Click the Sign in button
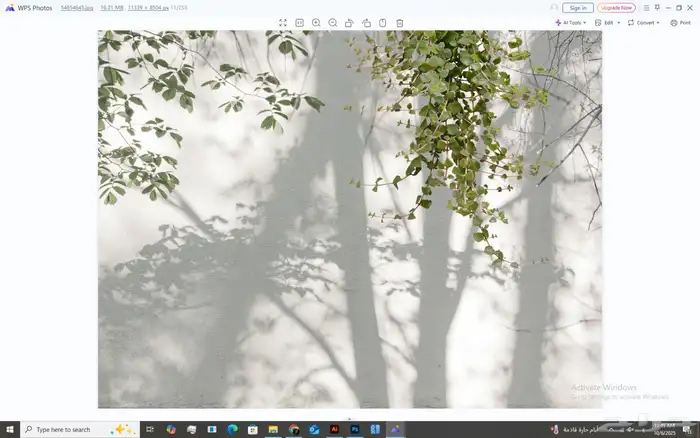This screenshot has width=700, height=438. 578,7
